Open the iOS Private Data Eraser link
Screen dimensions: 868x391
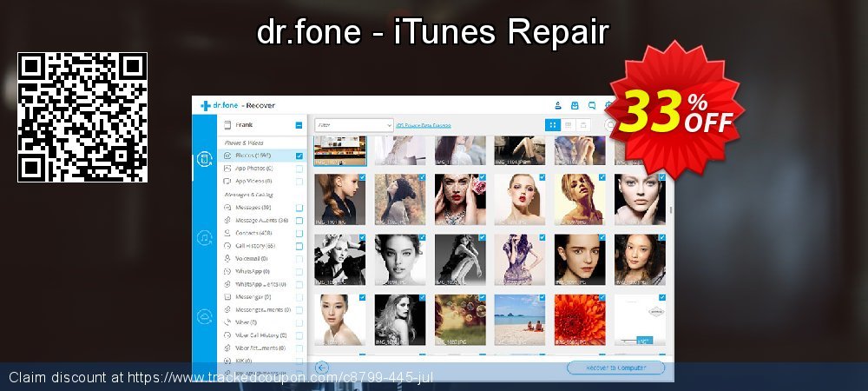click(424, 126)
